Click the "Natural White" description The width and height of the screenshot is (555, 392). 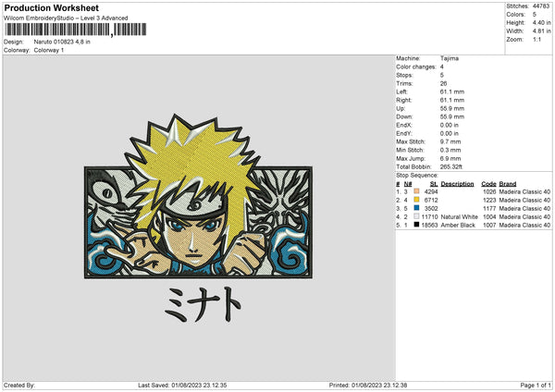460,217
